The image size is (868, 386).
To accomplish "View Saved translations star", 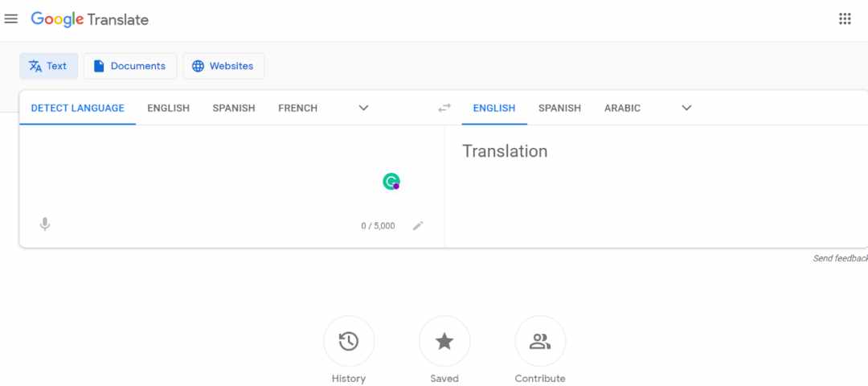I will (444, 341).
